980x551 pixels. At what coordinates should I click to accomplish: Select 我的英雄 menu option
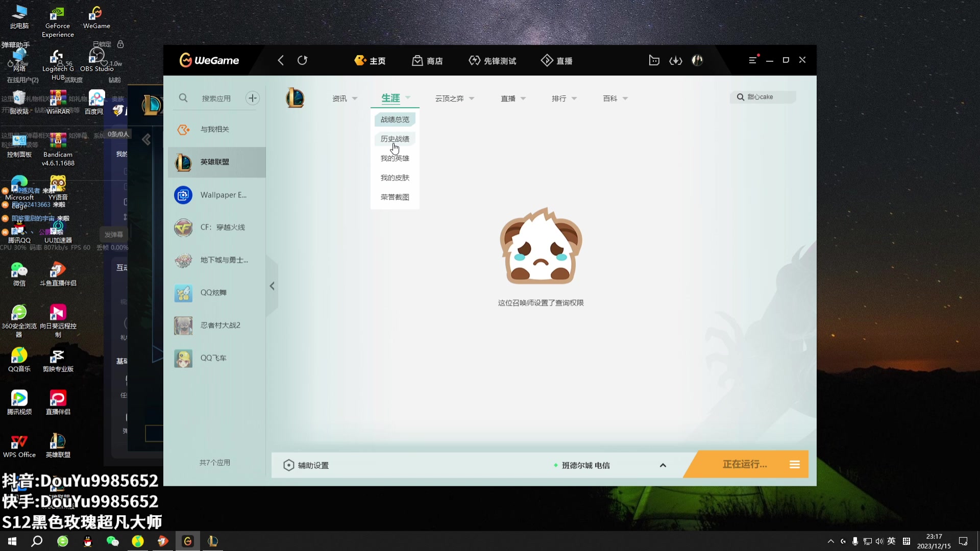(395, 158)
